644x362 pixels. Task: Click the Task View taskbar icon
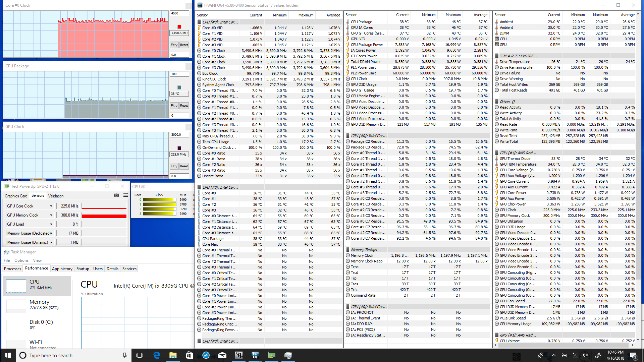140,355
